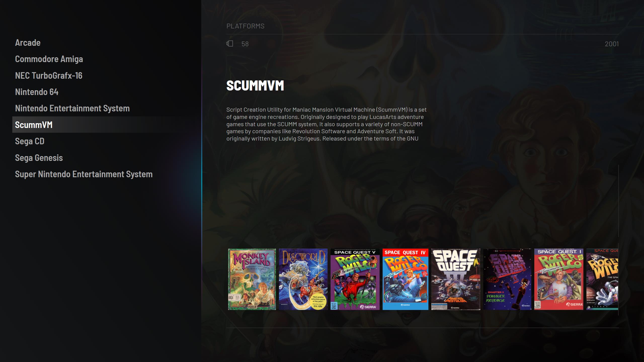Open The Secret of Monkey Island cover
Screen dimensions: 644x362
pos(252,279)
